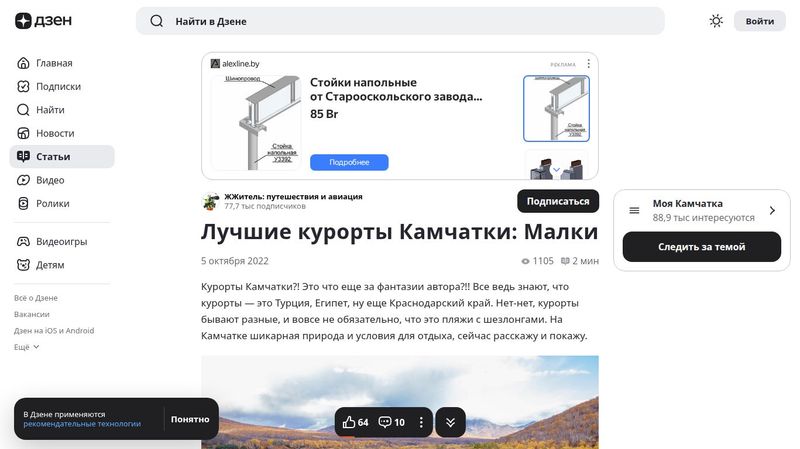The width and height of the screenshot is (800, 449).
Task: Click the topic list icon beside Моя Камчатка
Action: point(634,210)
